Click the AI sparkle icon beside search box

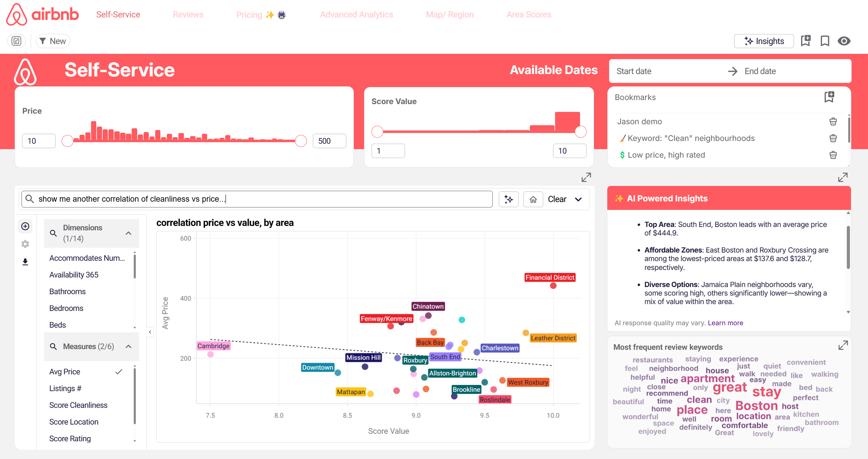point(509,199)
